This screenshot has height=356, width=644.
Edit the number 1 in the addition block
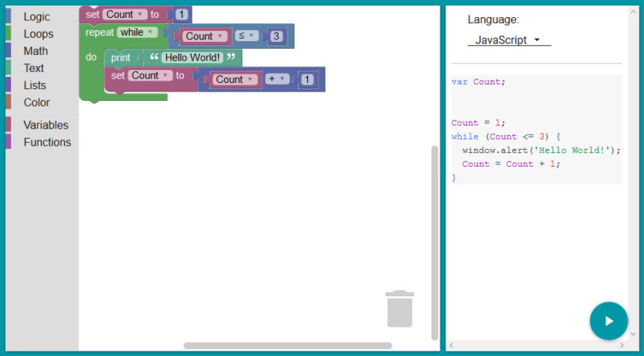(306, 79)
